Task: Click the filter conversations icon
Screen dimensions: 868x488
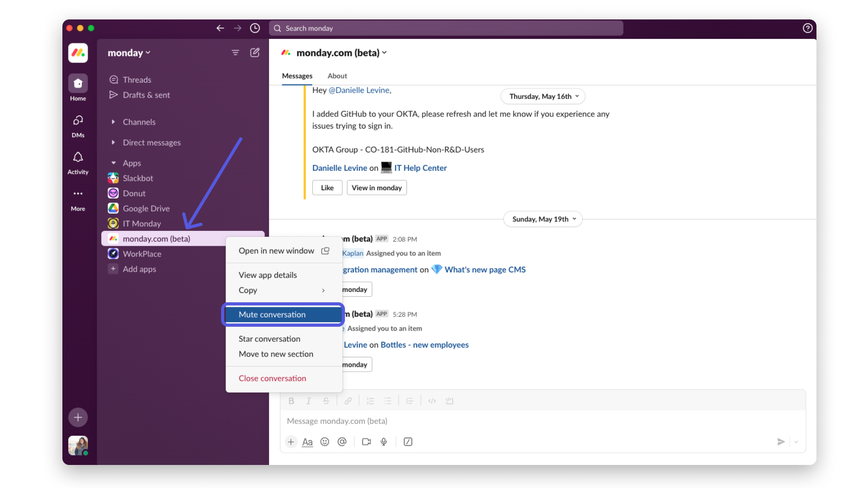Action: click(235, 53)
